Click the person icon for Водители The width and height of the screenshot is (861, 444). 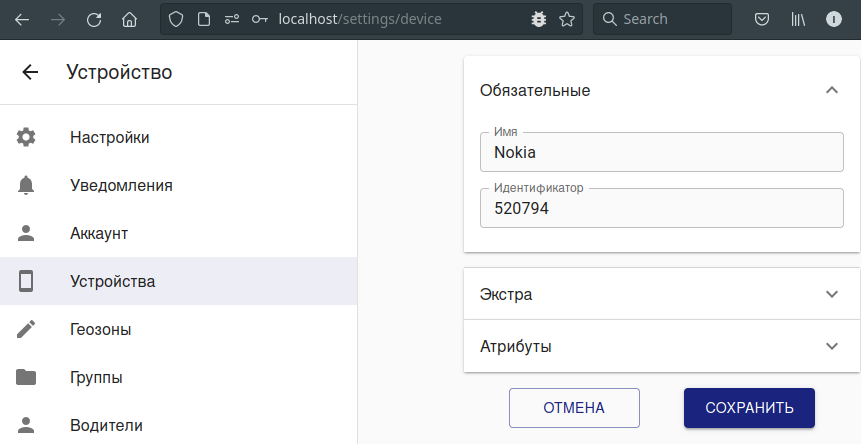tap(26, 425)
